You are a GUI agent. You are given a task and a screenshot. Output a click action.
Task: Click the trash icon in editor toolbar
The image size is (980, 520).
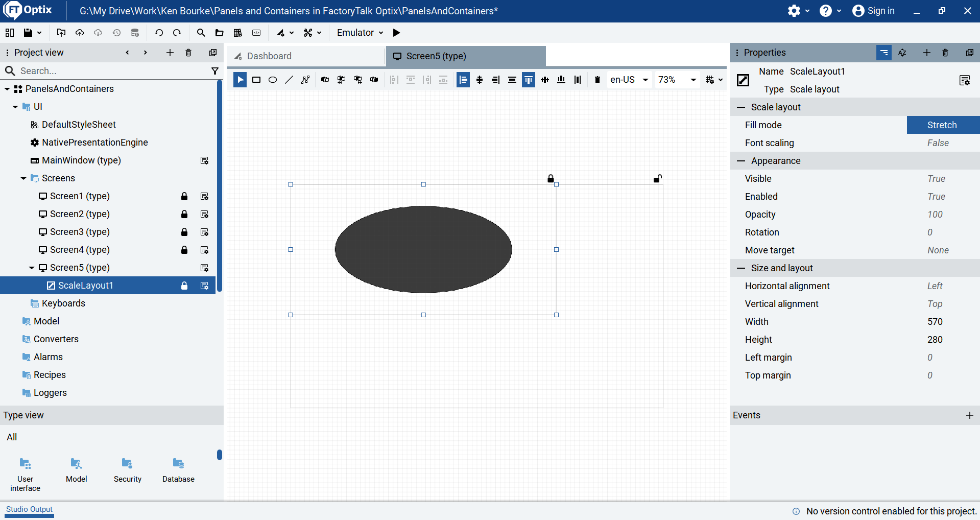pos(597,80)
